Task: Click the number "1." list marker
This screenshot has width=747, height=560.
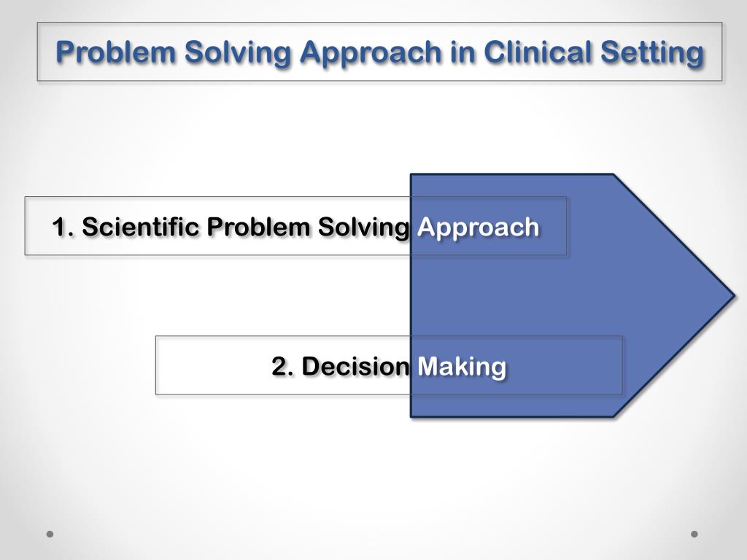Action: [63, 227]
